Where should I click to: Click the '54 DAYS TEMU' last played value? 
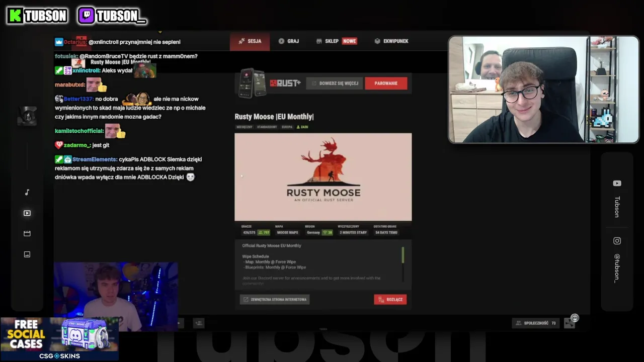(x=386, y=233)
